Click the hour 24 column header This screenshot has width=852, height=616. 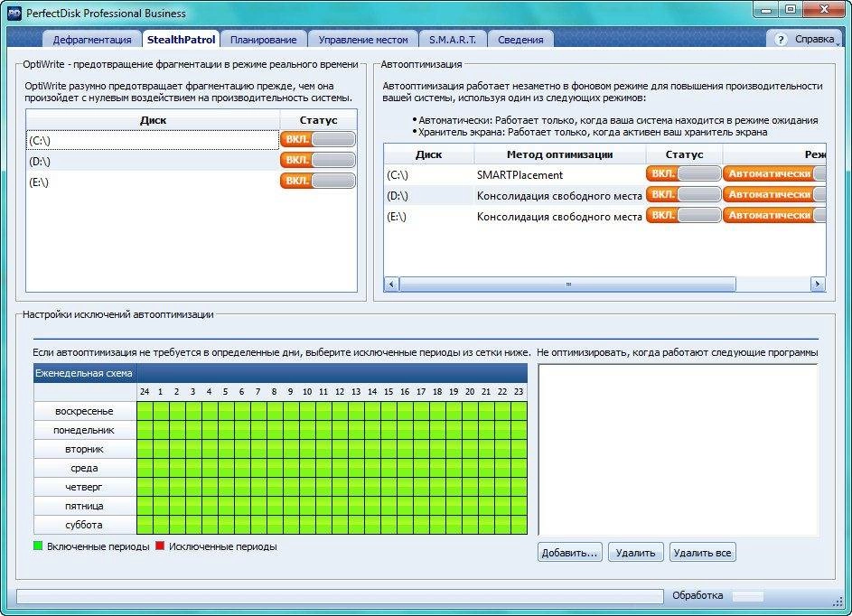point(145,392)
